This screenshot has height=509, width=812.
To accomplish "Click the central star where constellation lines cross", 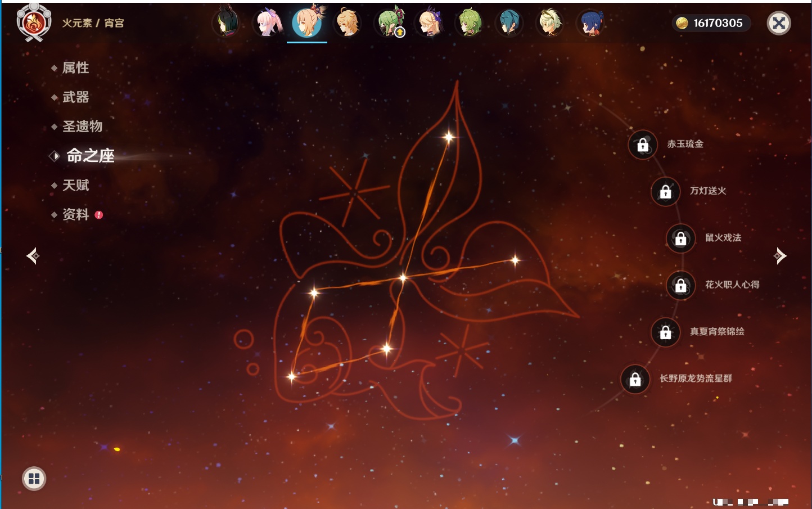I will [403, 277].
